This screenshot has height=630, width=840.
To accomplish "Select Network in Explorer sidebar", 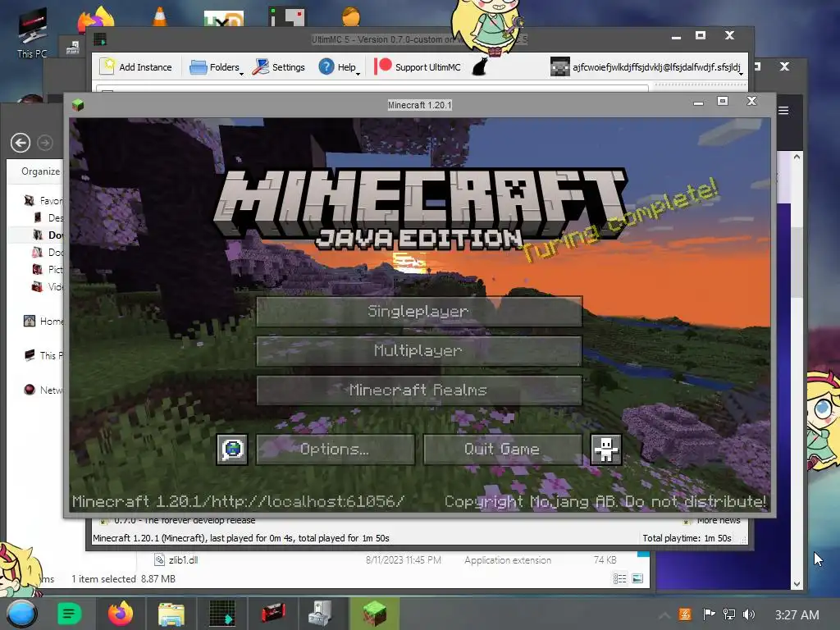I will pos(44,390).
